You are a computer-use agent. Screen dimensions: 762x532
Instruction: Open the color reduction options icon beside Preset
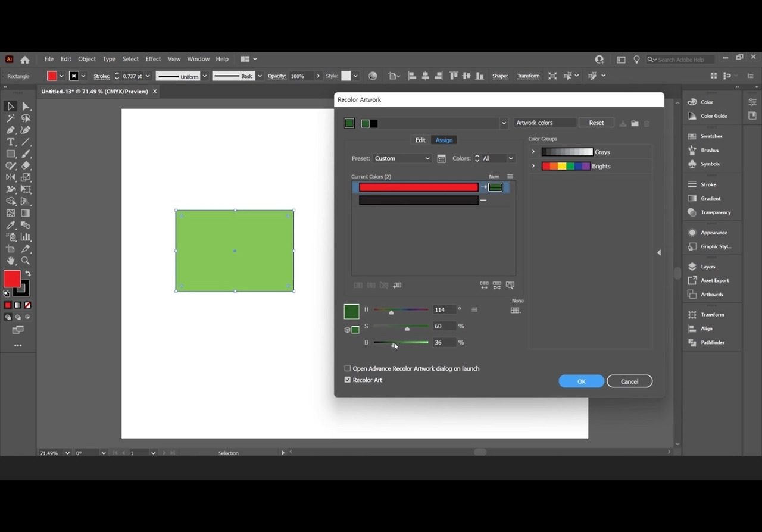[x=441, y=159]
